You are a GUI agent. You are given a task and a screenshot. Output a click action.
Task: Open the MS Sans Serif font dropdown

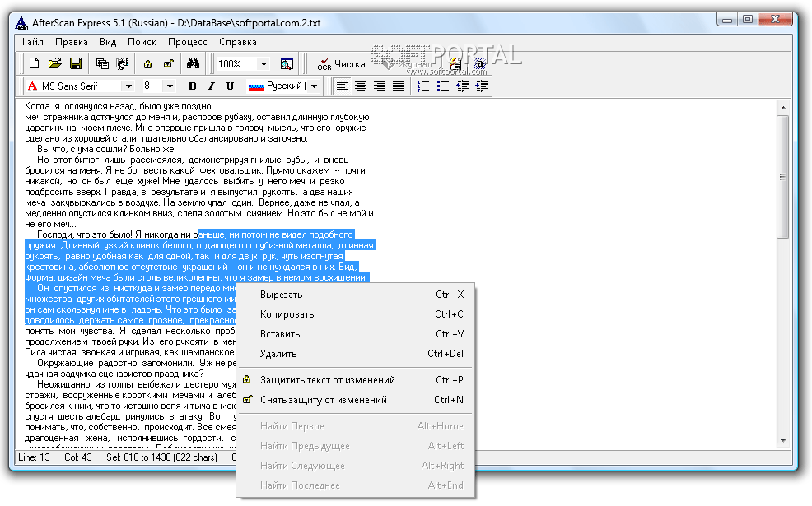(128, 86)
